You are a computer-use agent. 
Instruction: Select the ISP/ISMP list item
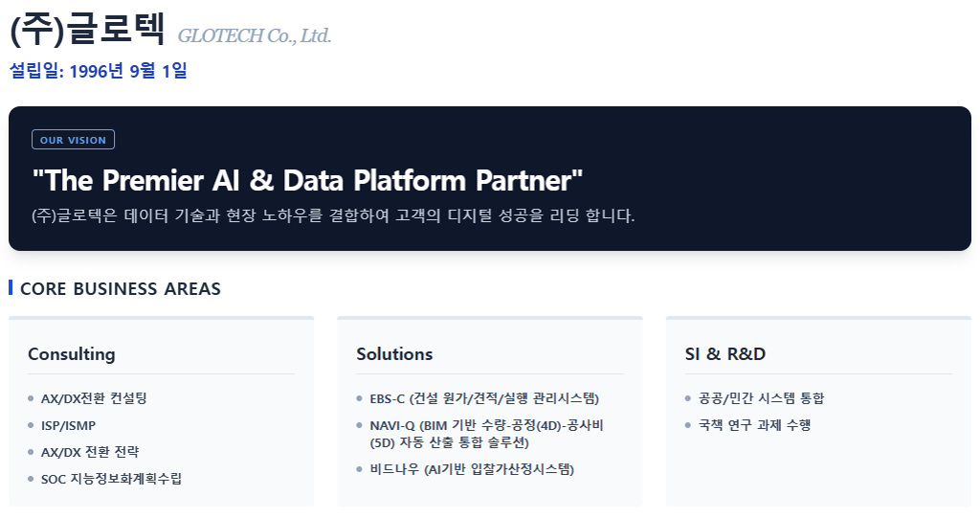click(x=68, y=425)
